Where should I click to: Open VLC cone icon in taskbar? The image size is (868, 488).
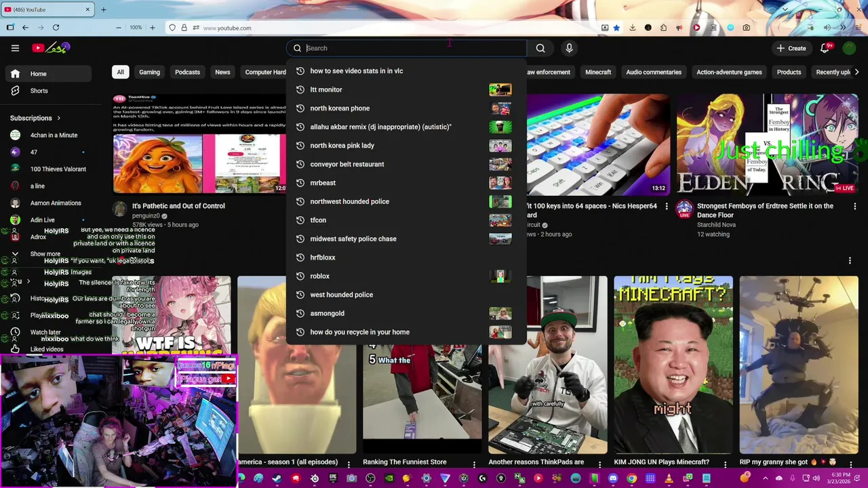[669, 479]
